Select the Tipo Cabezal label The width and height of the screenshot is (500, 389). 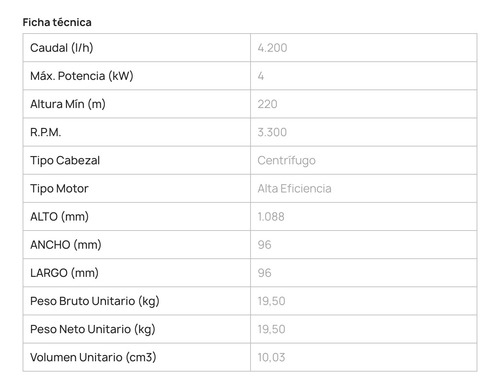(x=65, y=160)
